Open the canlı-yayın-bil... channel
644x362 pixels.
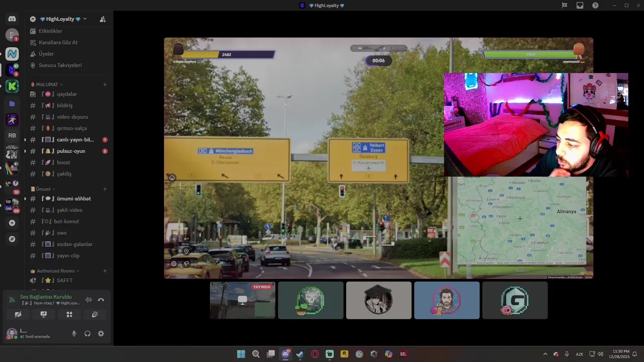69,140
